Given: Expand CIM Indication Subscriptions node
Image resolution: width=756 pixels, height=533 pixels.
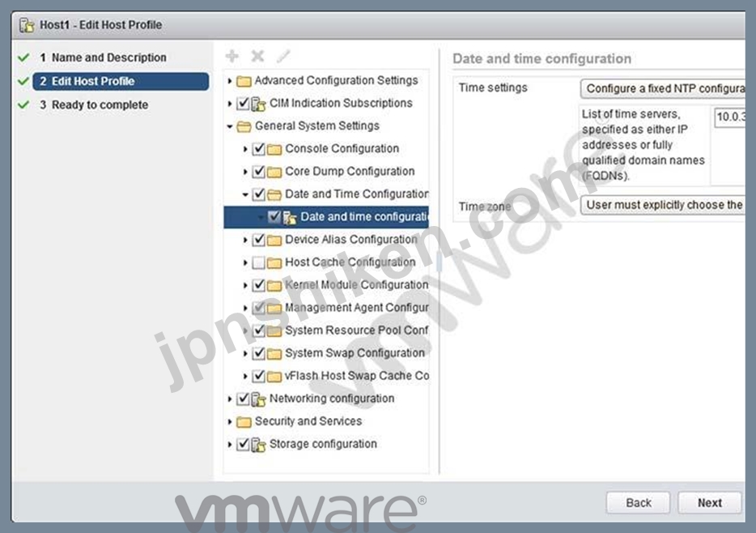Looking at the screenshot, I should [230, 103].
